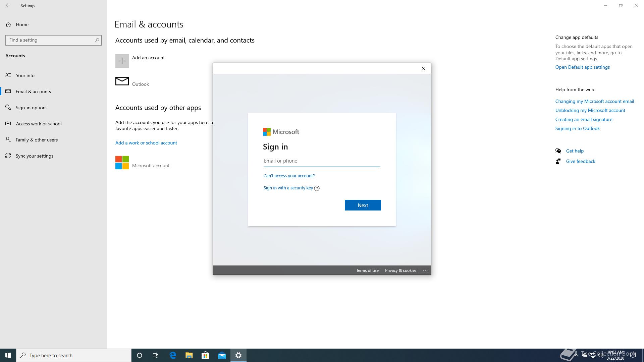
Task: Close the Microsoft sign in dialog
Action: tap(423, 68)
